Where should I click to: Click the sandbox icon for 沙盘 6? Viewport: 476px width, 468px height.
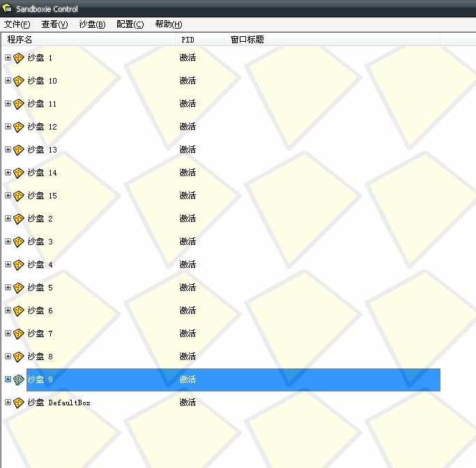[19, 311]
